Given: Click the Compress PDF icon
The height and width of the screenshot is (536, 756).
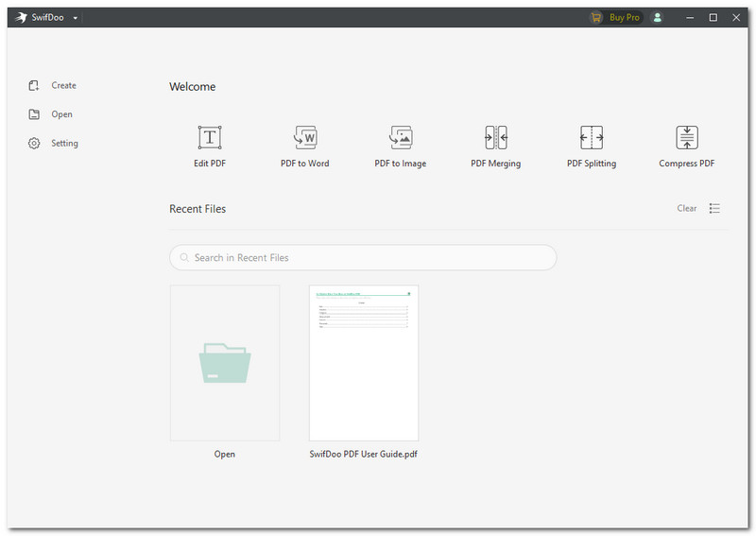Looking at the screenshot, I should [687, 138].
